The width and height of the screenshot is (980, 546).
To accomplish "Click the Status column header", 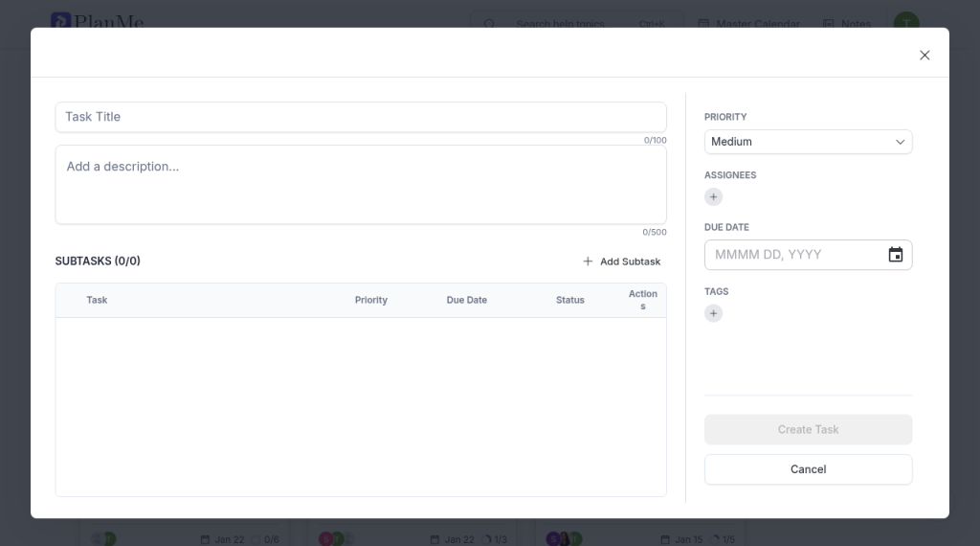I will 570,300.
